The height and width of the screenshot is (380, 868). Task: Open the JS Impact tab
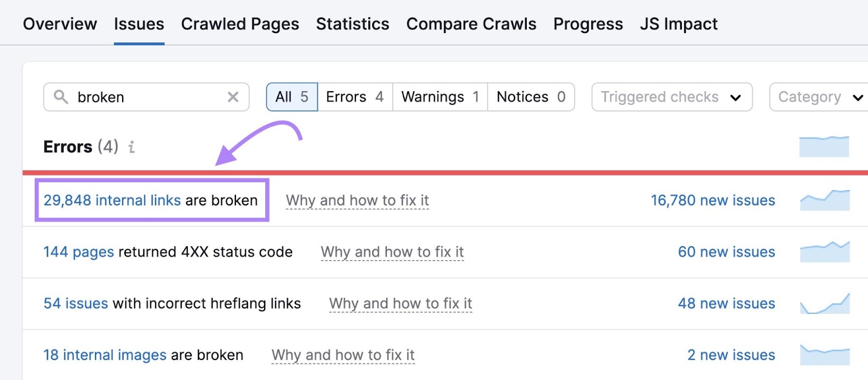point(678,24)
